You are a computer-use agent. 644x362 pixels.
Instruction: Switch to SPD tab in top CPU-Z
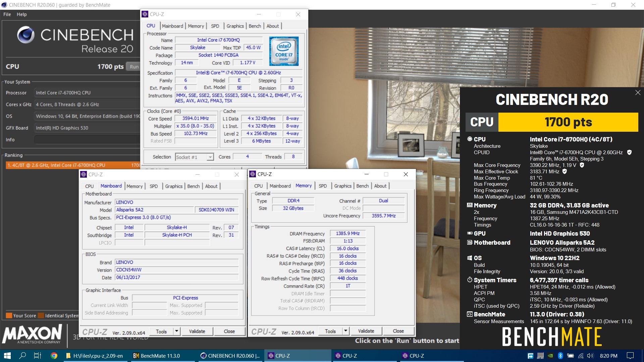(x=215, y=26)
